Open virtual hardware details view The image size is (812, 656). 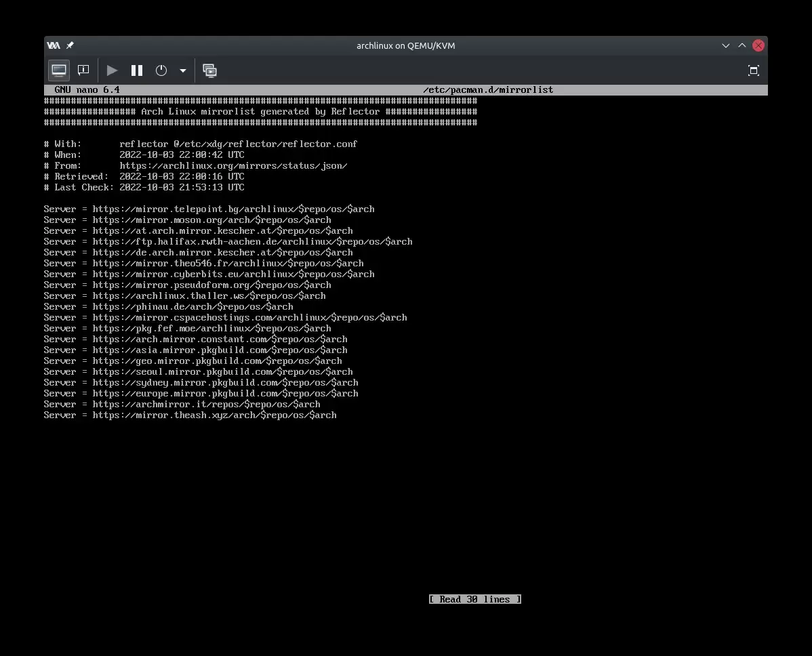(83, 70)
